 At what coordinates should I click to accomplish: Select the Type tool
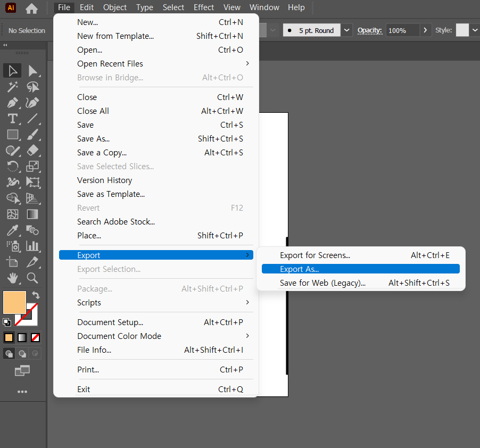(x=12, y=119)
